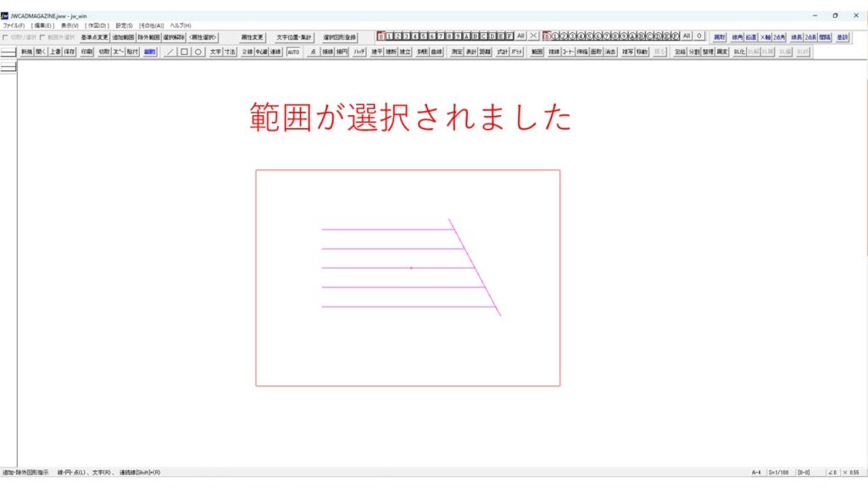Click the X button beside layer All
The height and width of the screenshot is (488, 868).
coord(533,36)
